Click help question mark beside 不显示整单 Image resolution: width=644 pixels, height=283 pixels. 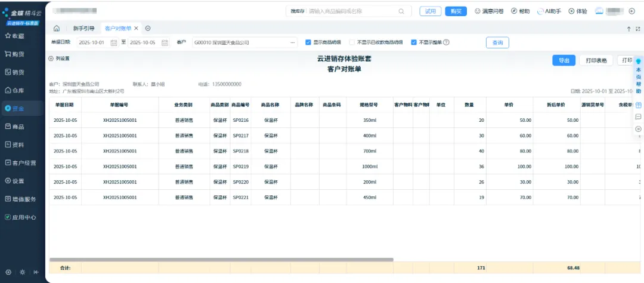point(446,42)
